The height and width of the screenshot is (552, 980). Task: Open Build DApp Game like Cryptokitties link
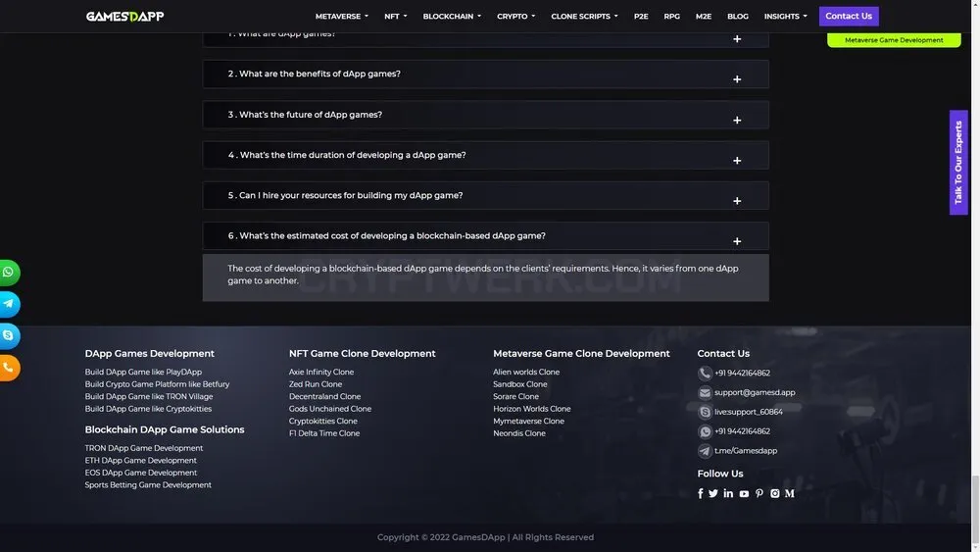click(148, 409)
